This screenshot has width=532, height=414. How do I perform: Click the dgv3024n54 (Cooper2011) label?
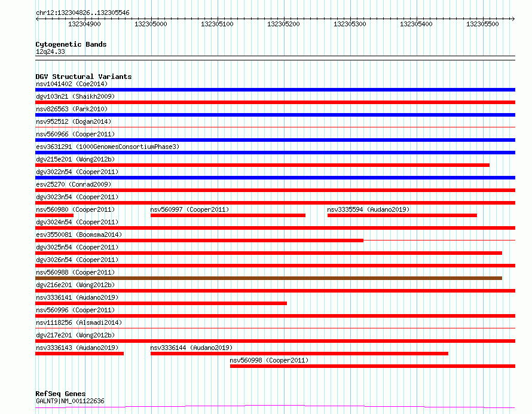point(77,222)
